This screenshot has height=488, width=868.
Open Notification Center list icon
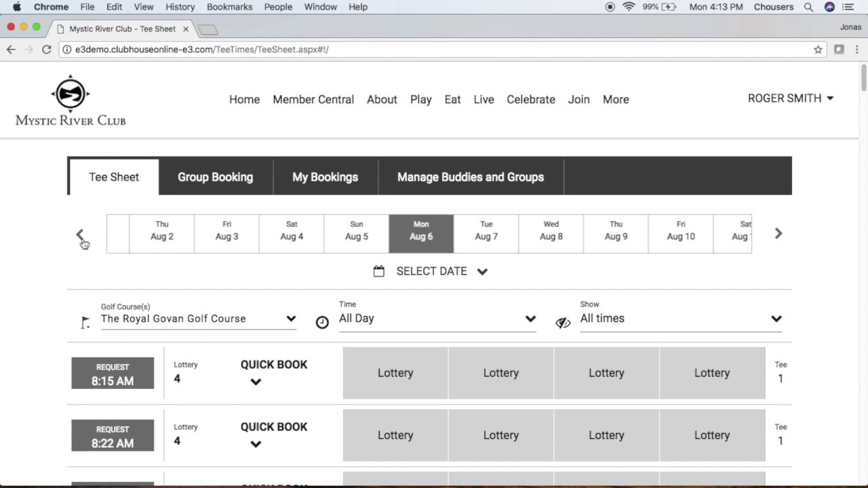tap(848, 7)
